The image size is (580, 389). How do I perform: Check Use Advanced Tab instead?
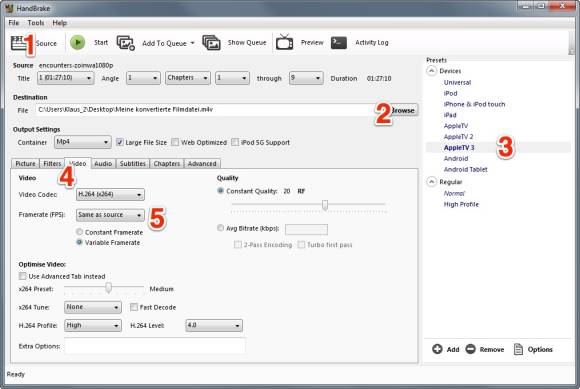coord(23,276)
